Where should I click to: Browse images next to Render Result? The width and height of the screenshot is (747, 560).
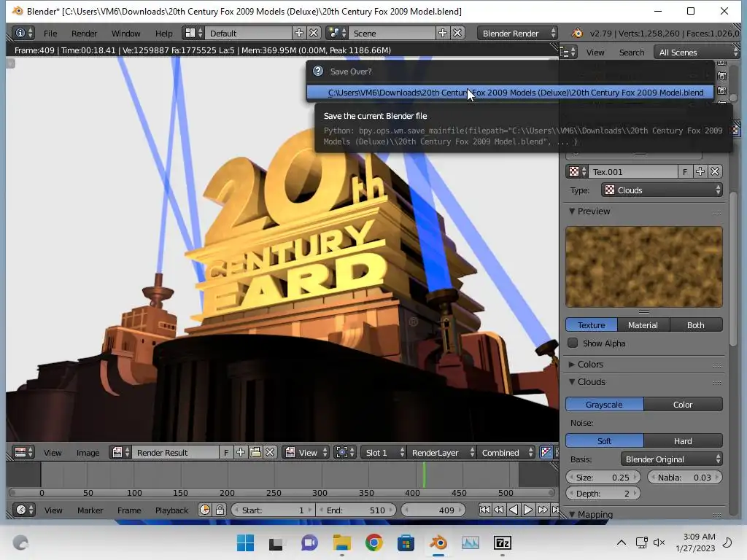pos(120,452)
